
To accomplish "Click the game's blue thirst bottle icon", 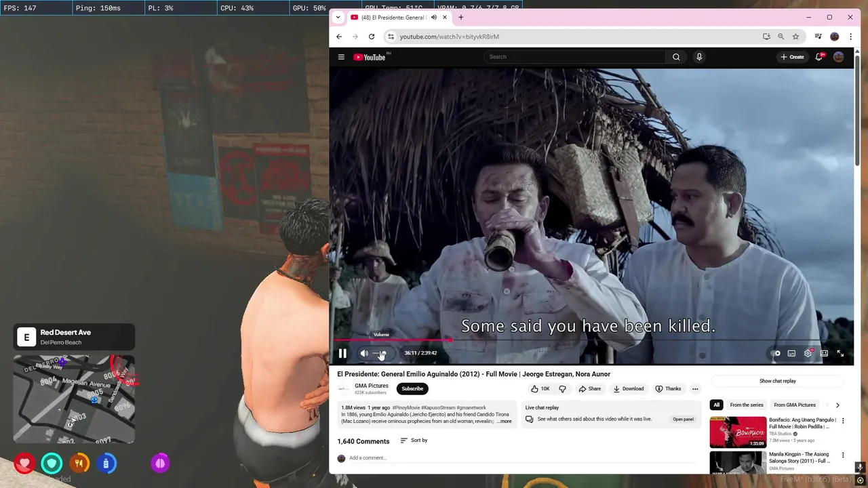I will click(x=106, y=464).
